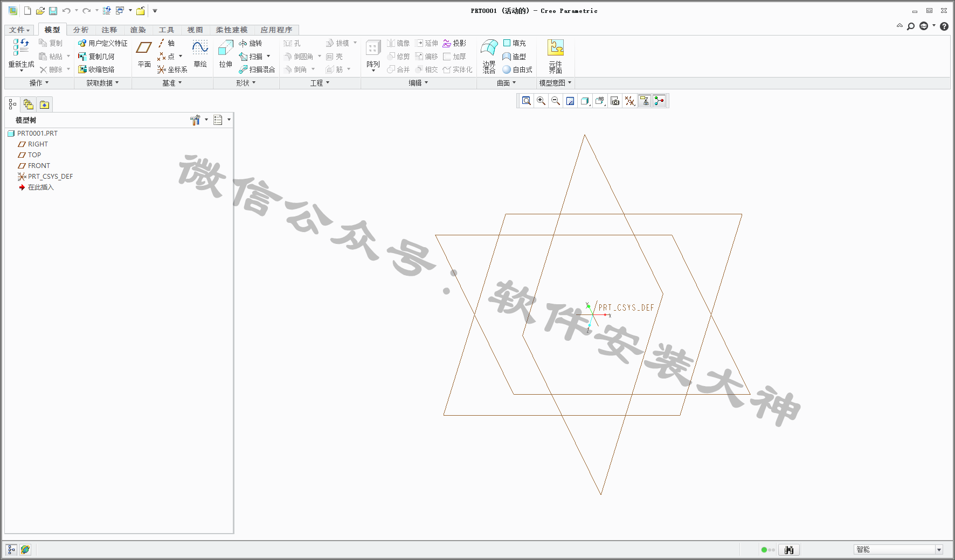Click the Windows switcher icon in quick access

click(x=120, y=11)
